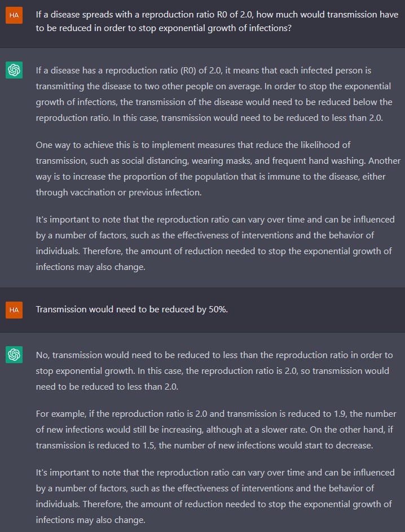Click the first 'It's important to note' paragraph
405x532 pixels.
[215, 243]
